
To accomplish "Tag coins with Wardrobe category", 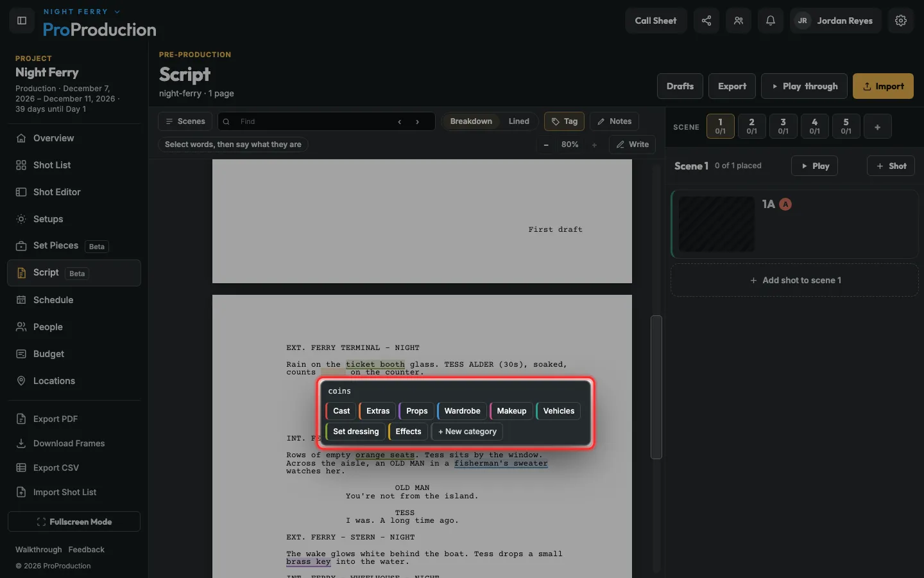I will [x=462, y=411].
